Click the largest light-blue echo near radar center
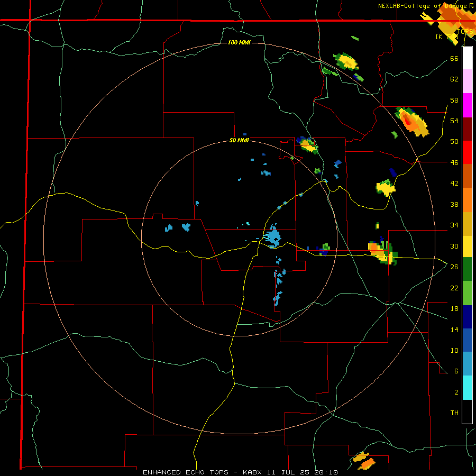Image resolution: width=476 pixels, height=476 pixels. tap(273, 237)
